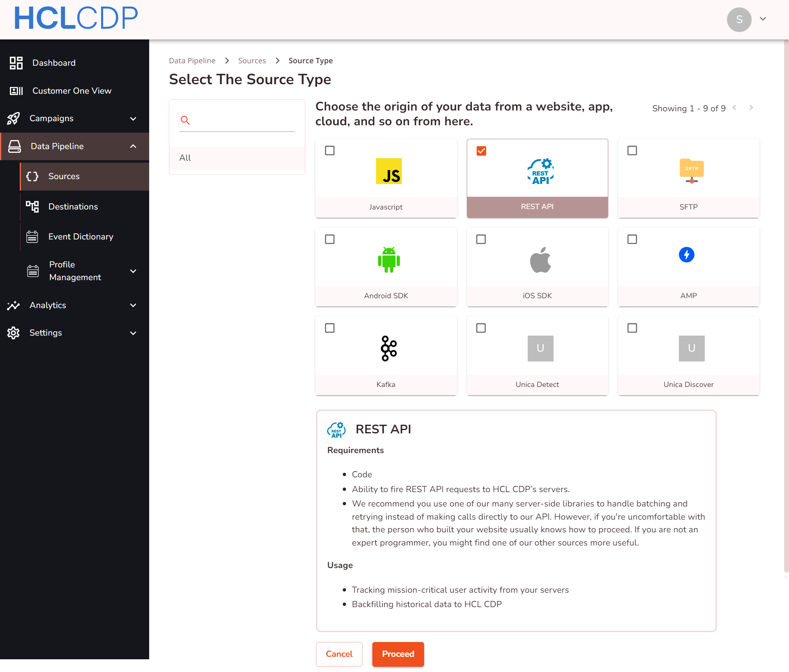Viewport: 789px width, 672px height.
Task: Check the Unica Discover checkbox
Action: click(x=632, y=328)
